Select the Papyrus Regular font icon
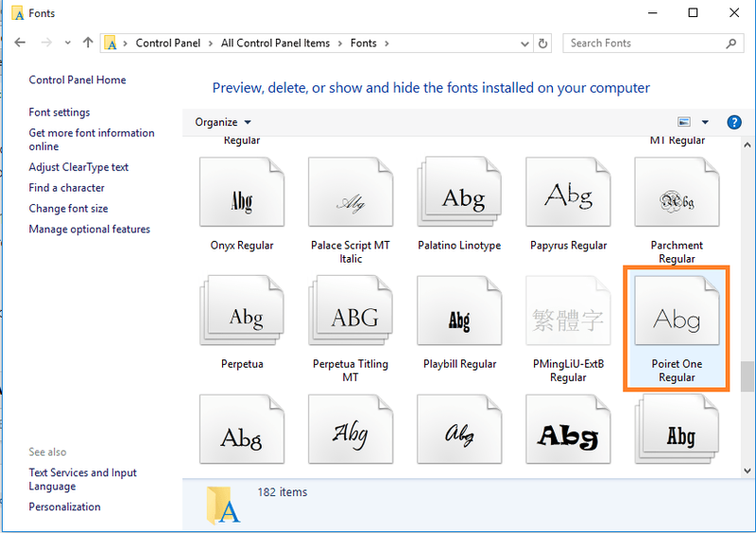The width and height of the screenshot is (756, 533). tap(569, 192)
